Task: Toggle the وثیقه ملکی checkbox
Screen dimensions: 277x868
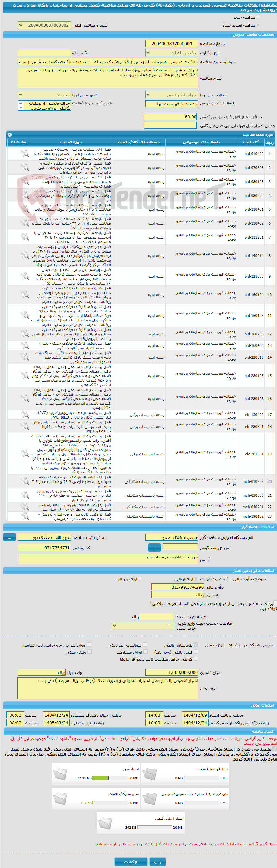Action: 89,652
